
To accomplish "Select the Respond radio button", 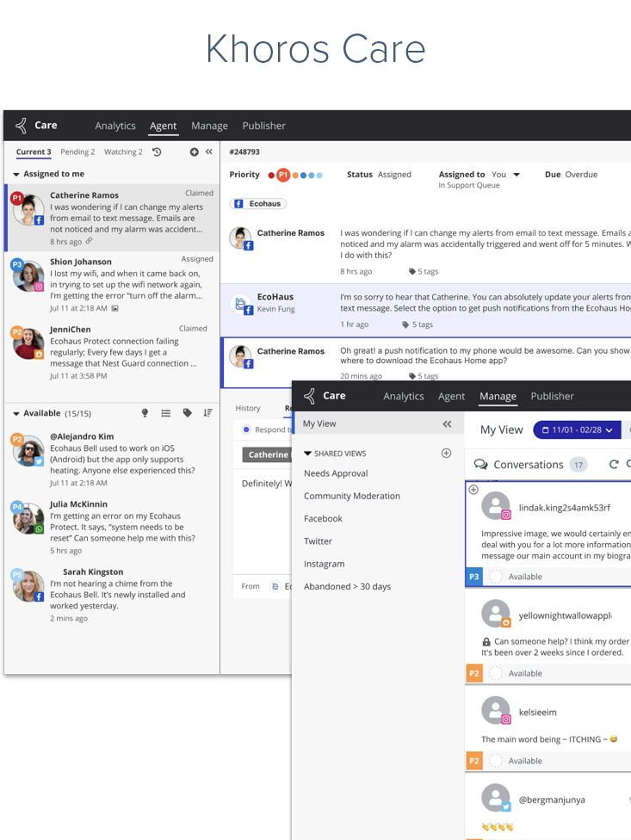I will 246,429.
